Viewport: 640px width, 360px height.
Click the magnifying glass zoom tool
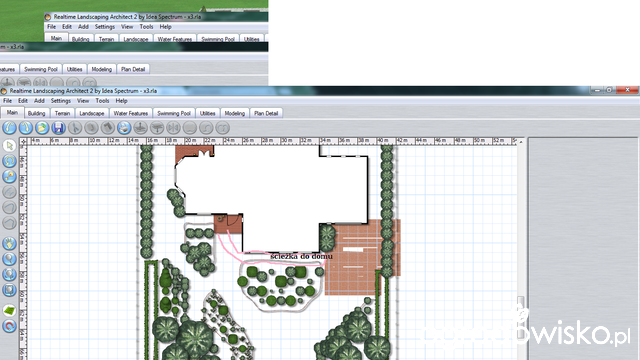click(9, 259)
